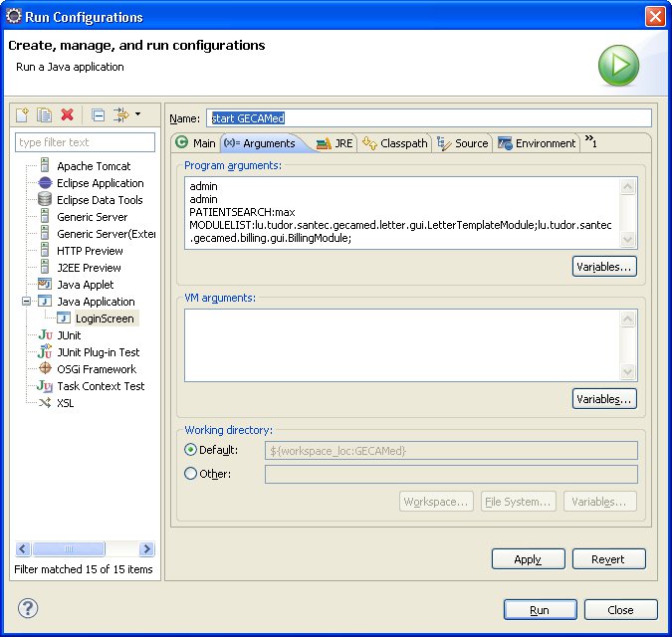
Task: Select JUnit Plug-in Test entry
Action: pos(98,352)
